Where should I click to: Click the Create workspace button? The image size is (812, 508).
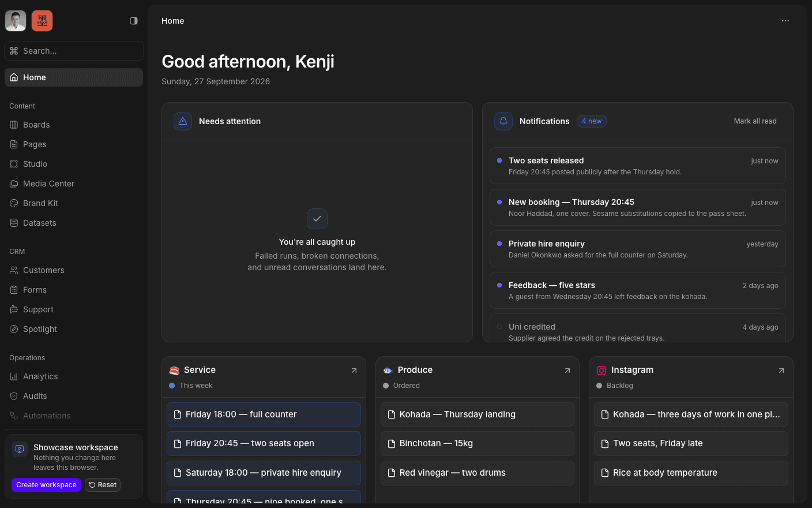[46, 485]
